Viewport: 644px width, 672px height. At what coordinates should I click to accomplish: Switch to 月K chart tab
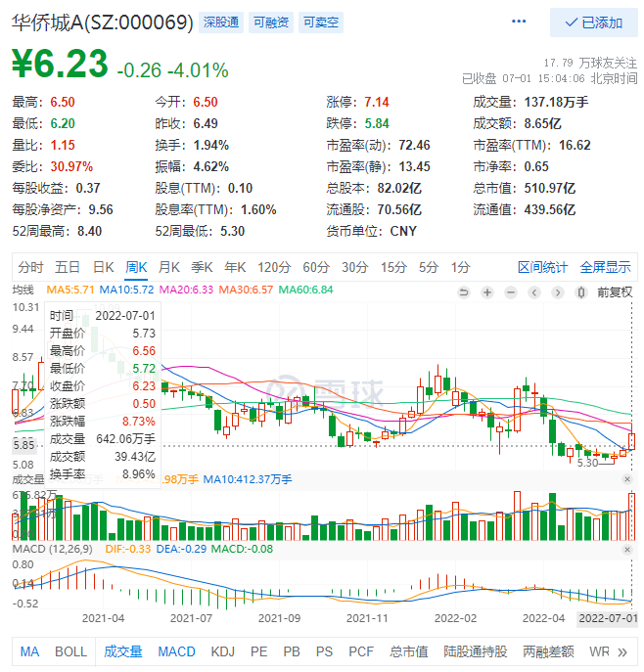tap(169, 267)
